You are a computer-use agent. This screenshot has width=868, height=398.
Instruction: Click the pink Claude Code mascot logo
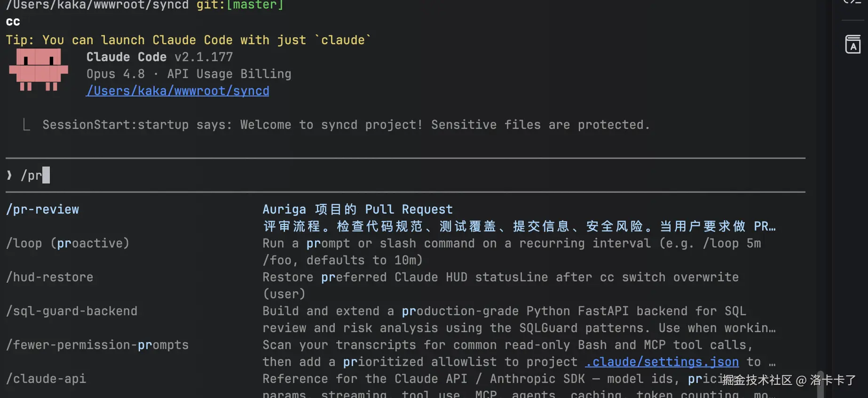[x=39, y=70]
